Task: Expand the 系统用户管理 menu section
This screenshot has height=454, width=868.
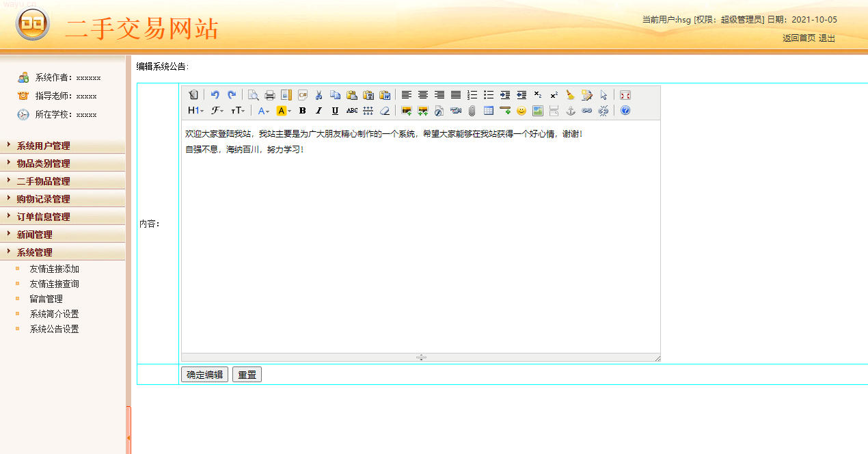Action: click(43, 146)
